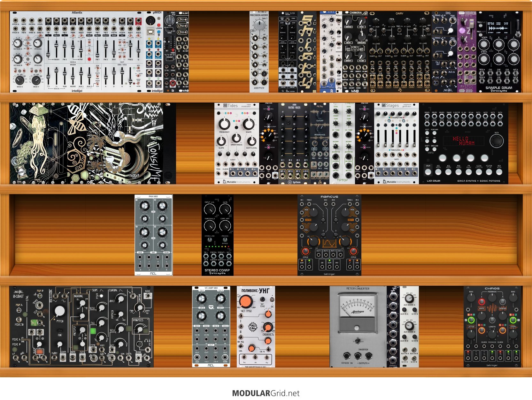Click the STEREO COMP label text
The image size is (532, 400).
217,270
